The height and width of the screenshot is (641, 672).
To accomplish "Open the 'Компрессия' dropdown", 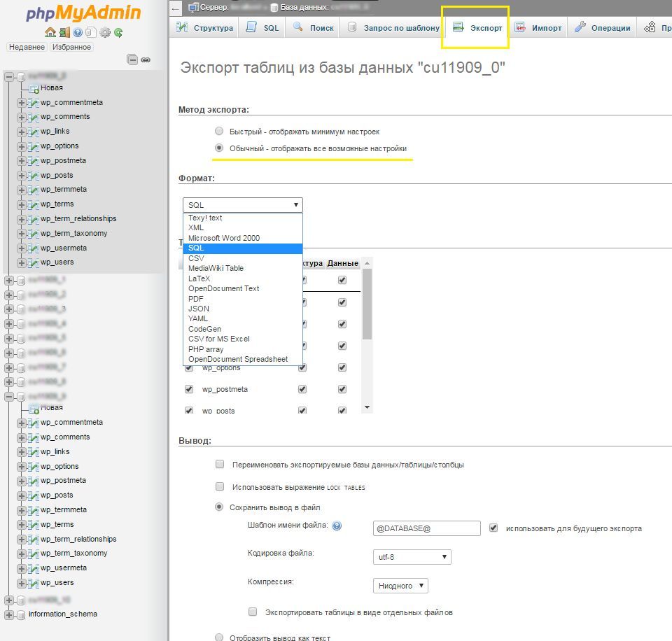I will pos(400,585).
